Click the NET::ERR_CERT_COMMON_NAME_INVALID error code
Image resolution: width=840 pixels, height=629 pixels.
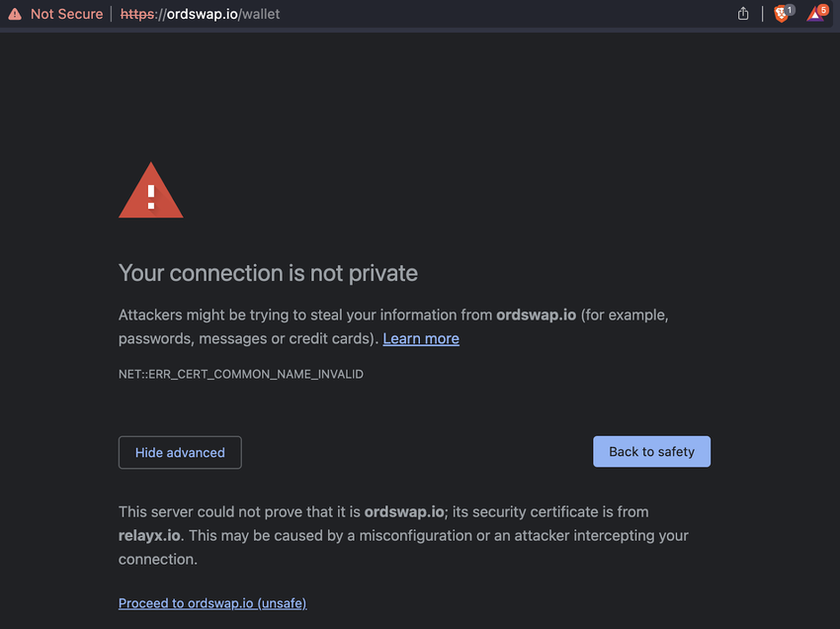241,375
